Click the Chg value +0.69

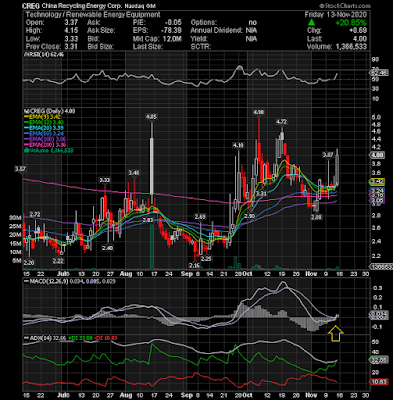point(358,30)
